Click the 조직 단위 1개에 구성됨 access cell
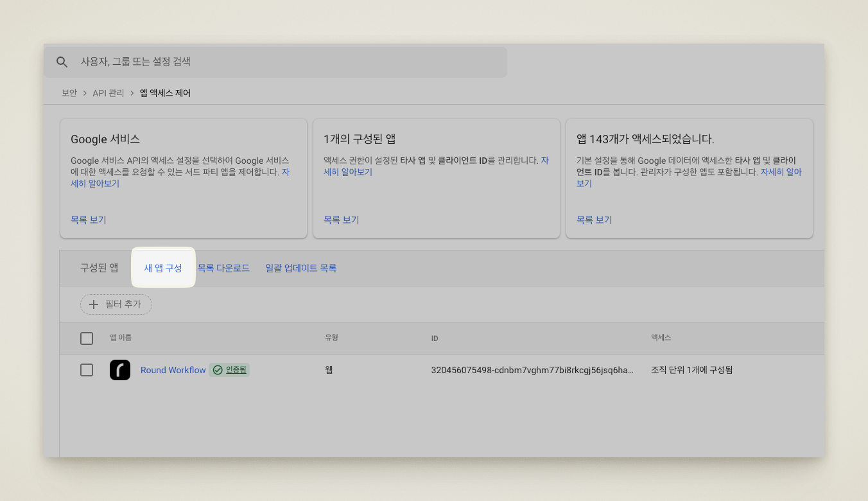 [x=691, y=370]
